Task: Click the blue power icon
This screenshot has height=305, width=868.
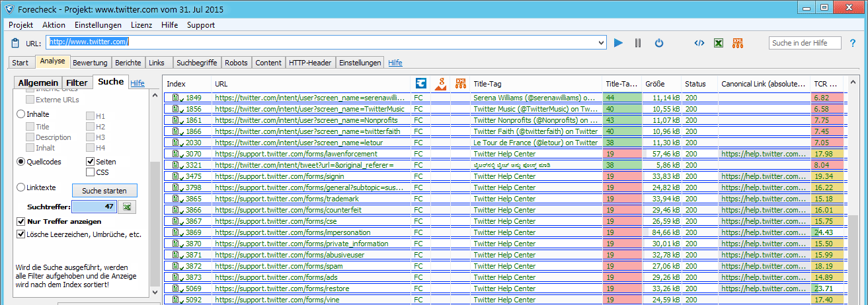Action: (658, 43)
